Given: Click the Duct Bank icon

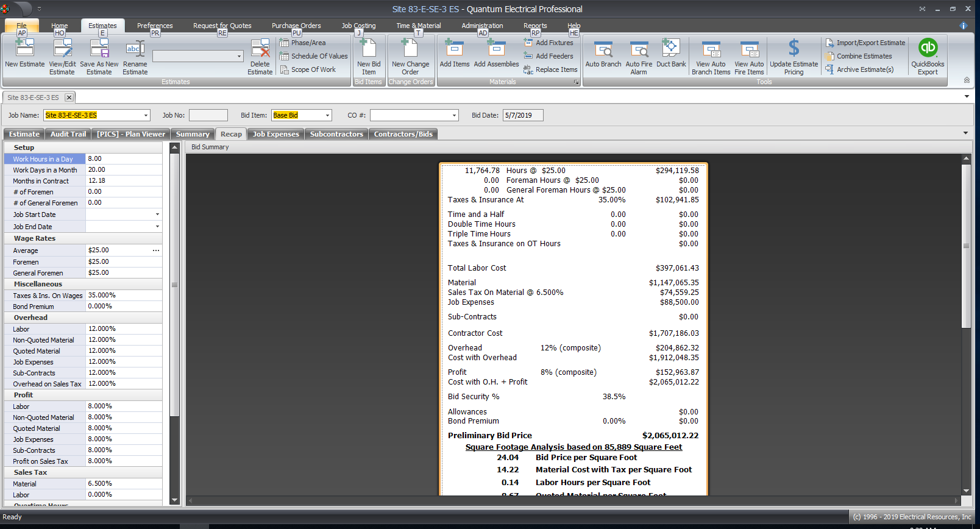Looking at the screenshot, I should click(x=671, y=49).
